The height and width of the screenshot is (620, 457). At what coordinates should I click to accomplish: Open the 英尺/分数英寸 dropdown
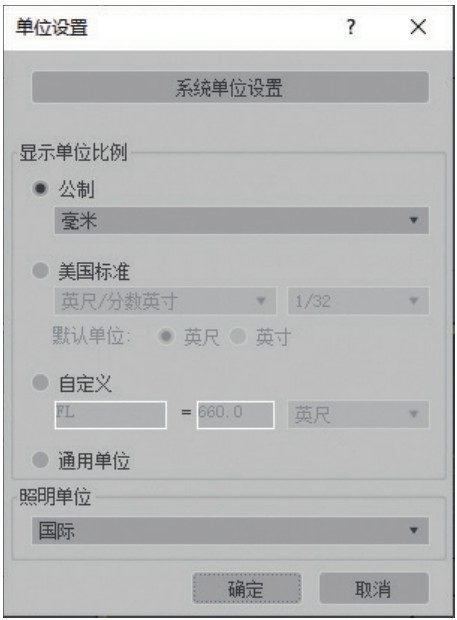point(165,301)
